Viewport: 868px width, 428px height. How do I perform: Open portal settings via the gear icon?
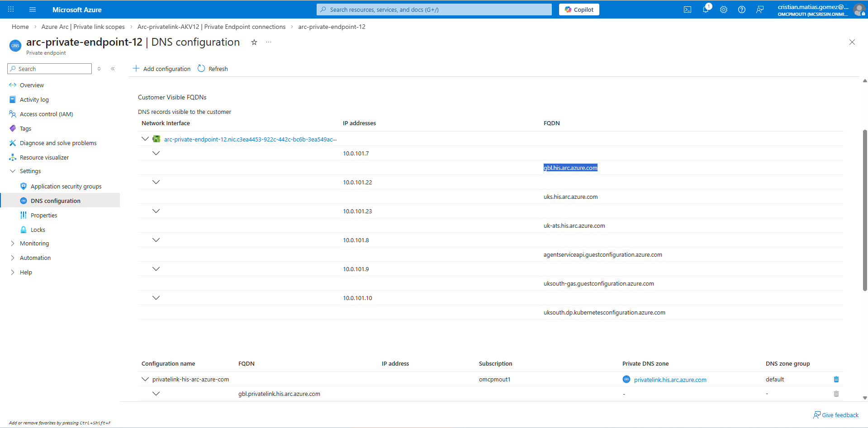point(723,9)
